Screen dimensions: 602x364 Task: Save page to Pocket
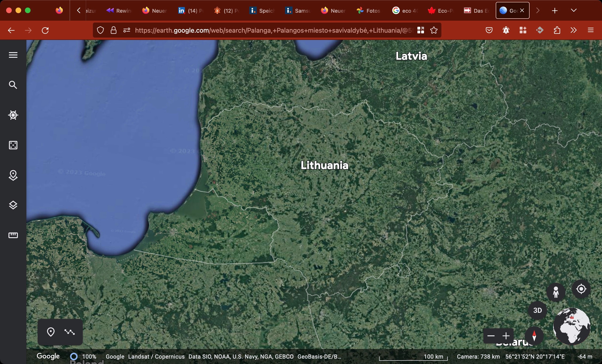pyautogui.click(x=489, y=30)
